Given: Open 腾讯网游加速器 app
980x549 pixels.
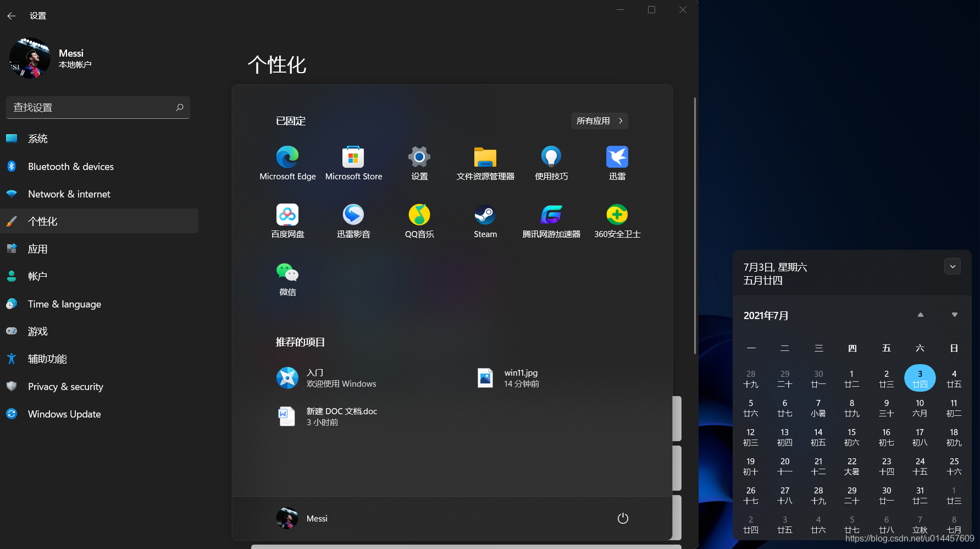Looking at the screenshot, I should pos(551,221).
